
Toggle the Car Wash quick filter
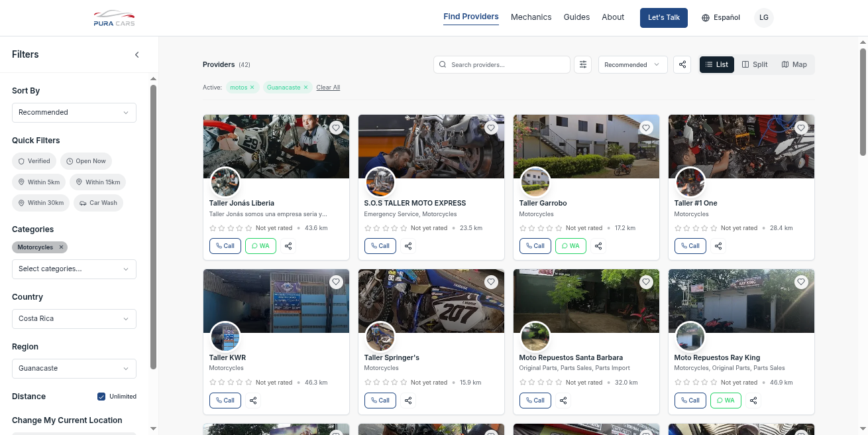coord(98,203)
